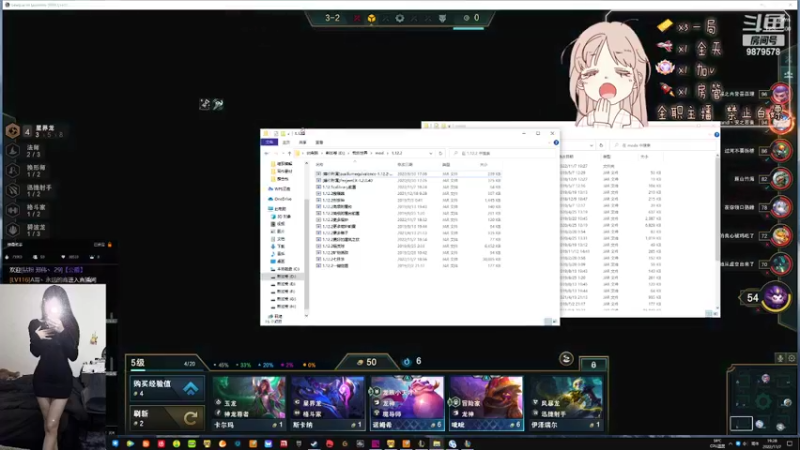Sort files by the size column header

tap(484, 165)
